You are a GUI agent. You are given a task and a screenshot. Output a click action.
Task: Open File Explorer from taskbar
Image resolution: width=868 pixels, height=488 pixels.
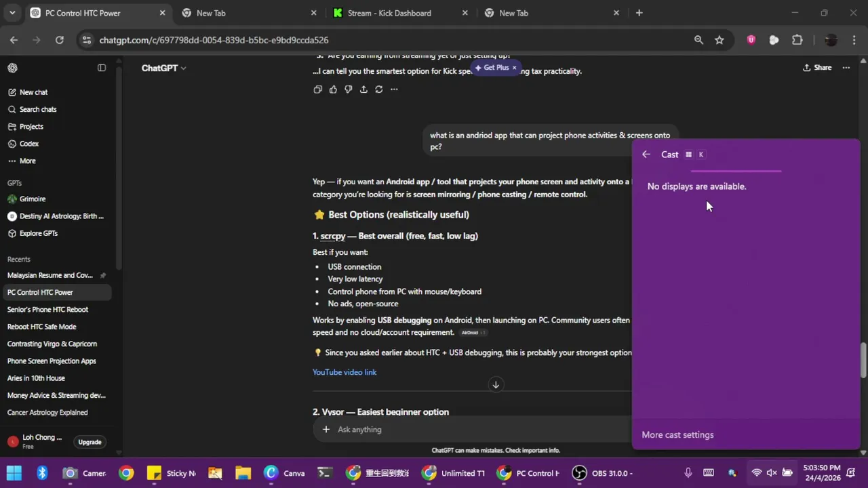click(243, 473)
